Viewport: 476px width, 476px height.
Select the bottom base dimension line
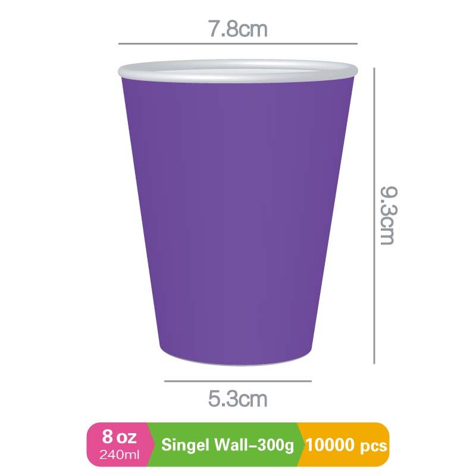[x=237, y=381]
